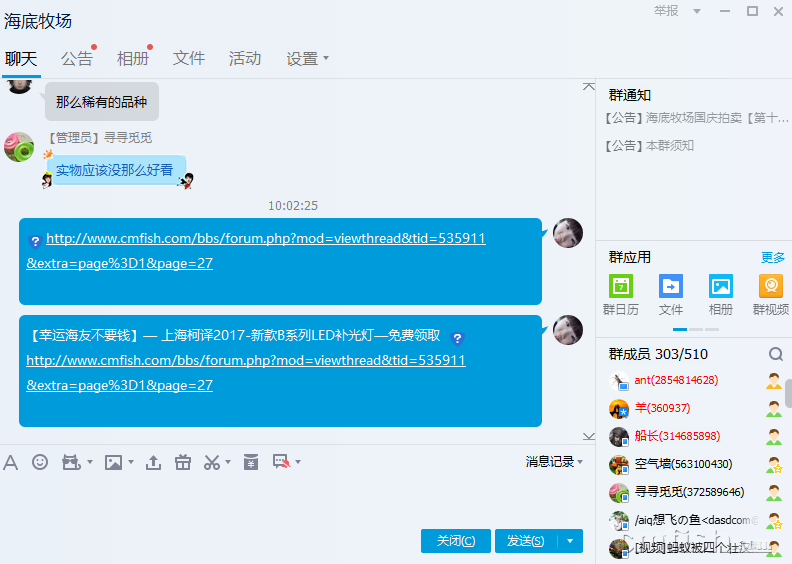Click the gift icon in chat toolbar
This screenshot has height=564, width=792.
tap(183, 462)
